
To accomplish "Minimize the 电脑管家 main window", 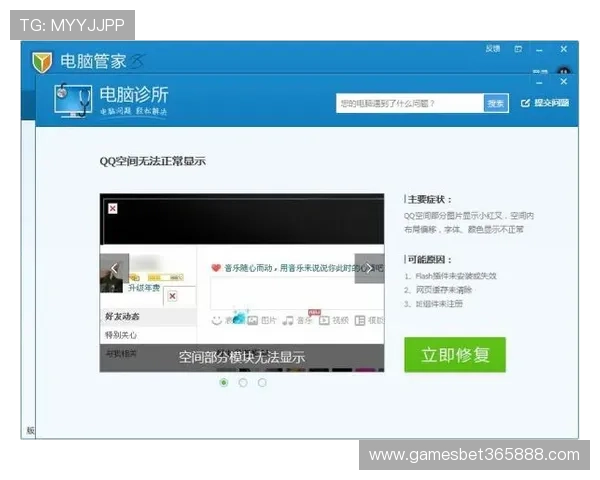I will [540, 50].
